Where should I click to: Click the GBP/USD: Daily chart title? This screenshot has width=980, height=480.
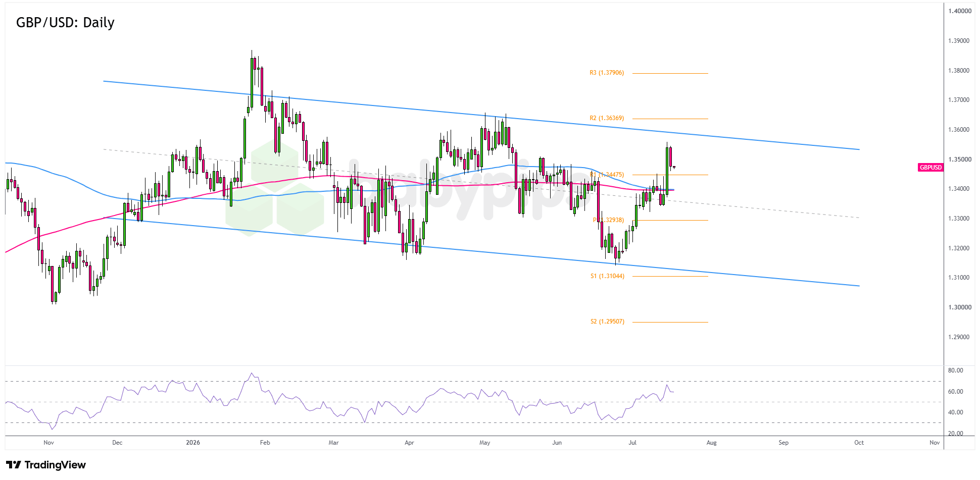click(65, 23)
